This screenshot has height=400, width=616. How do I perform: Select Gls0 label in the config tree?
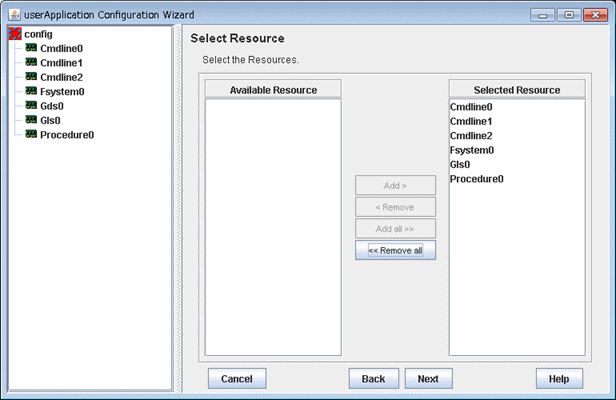[x=50, y=120]
